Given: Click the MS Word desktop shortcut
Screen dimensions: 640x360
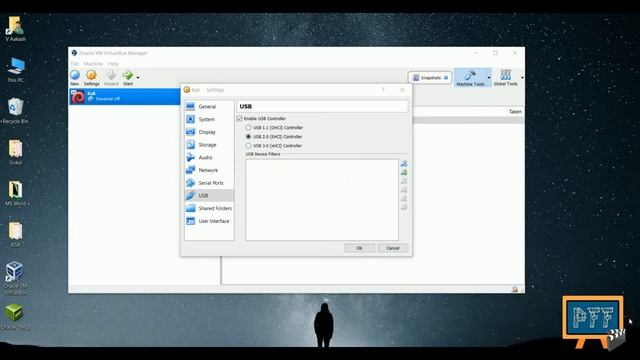Looking at the screenshot, I should (x=16, y=193).
